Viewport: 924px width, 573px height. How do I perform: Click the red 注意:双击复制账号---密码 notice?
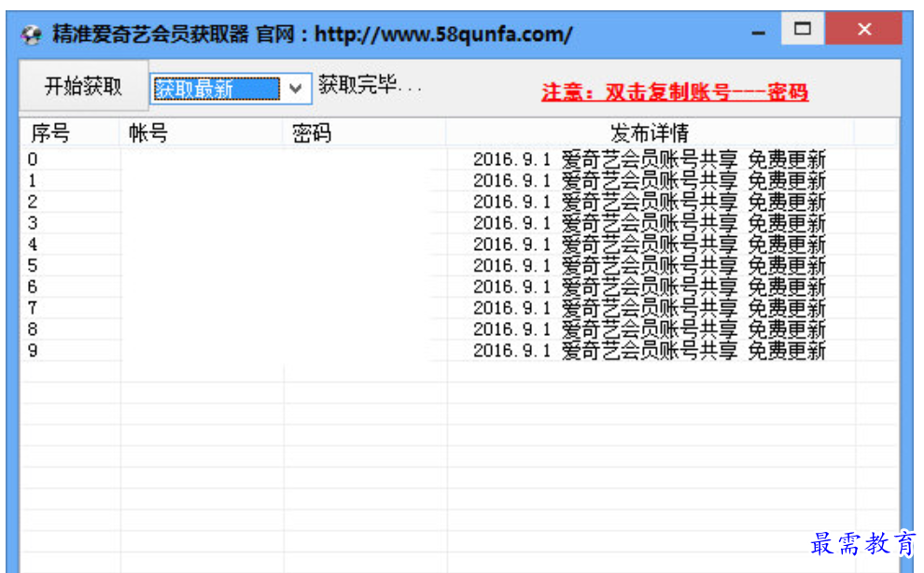[675, 92]
